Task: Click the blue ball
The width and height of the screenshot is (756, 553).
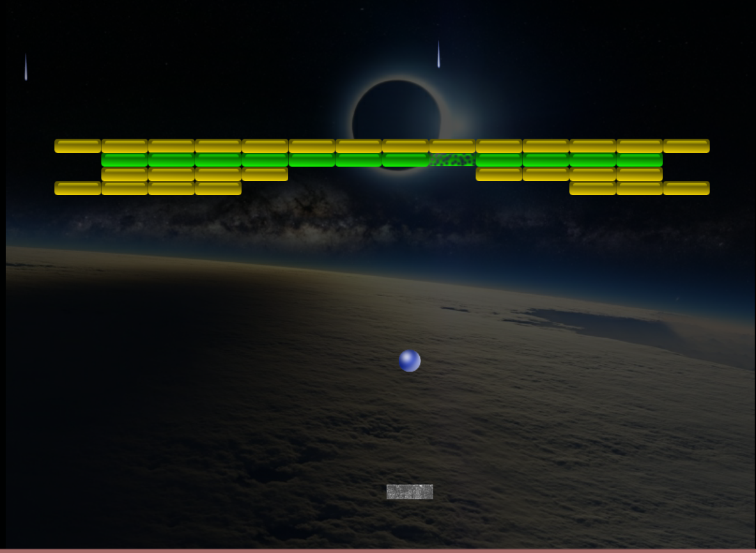Action: pos(410,361)
